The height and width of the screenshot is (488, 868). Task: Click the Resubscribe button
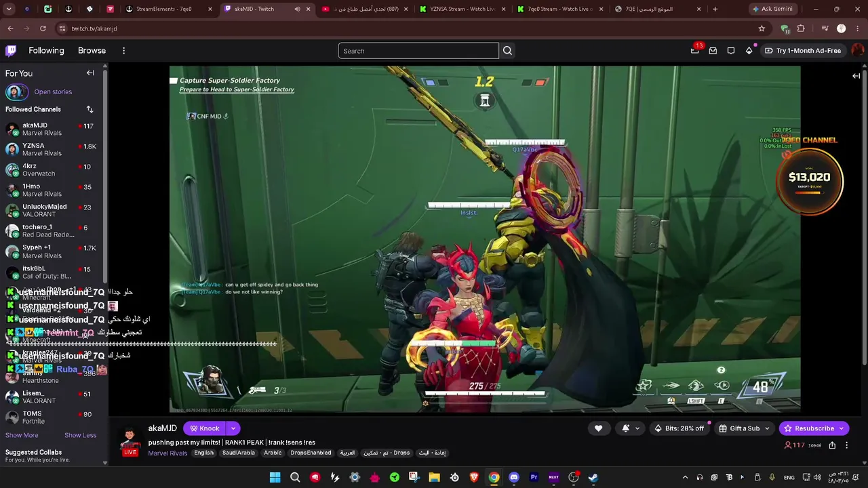808,428
